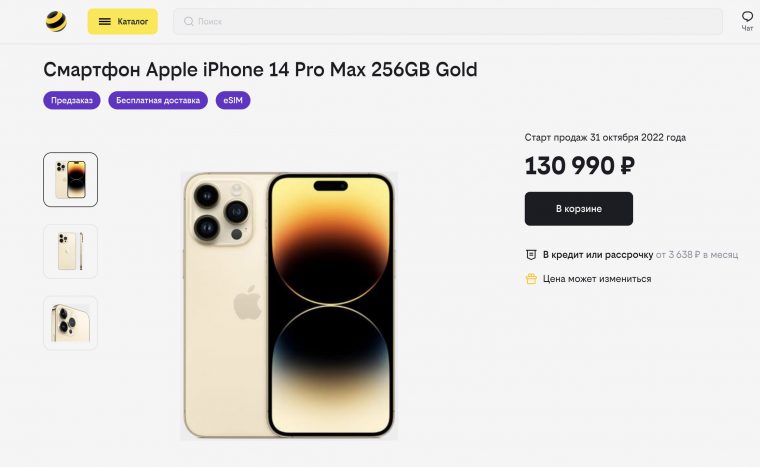The width and height of the screenshot is (760, 467).
Task: Click the Beeline striped logo
Action: (56, 21)
